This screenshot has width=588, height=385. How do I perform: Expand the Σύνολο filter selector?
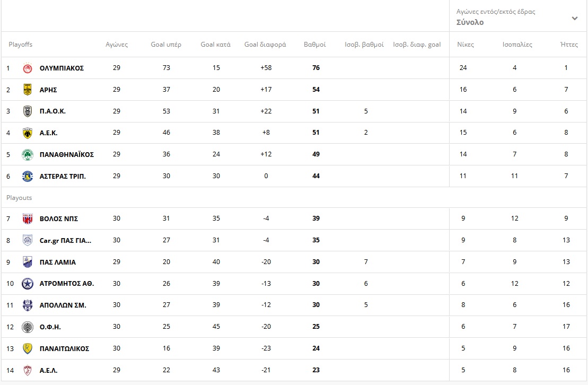coord(470,22)
